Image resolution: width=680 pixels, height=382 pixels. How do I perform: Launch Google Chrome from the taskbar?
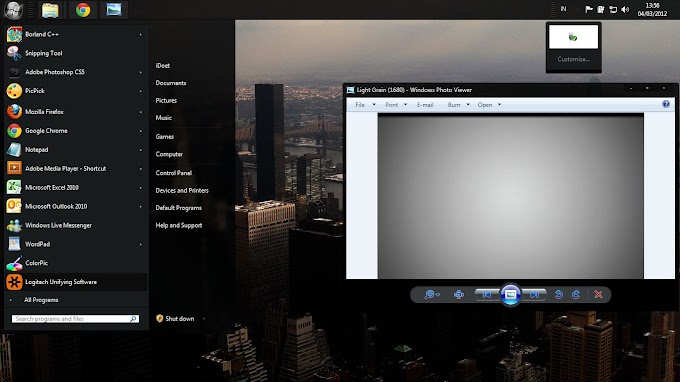(83, 10)
